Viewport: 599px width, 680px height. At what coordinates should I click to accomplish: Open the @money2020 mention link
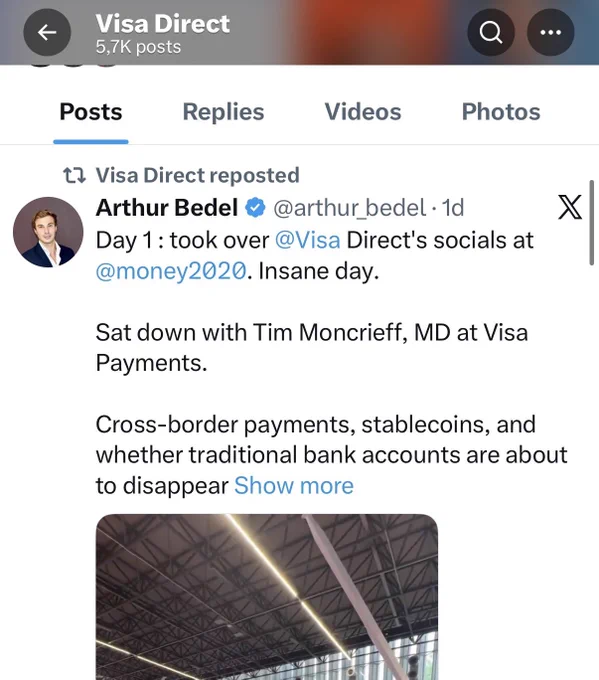click(171, 271)
